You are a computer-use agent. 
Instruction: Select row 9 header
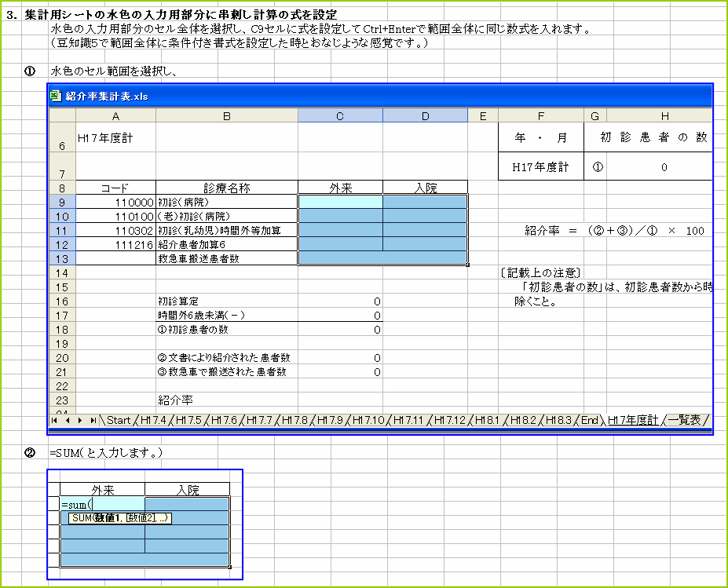click(61, 200)
